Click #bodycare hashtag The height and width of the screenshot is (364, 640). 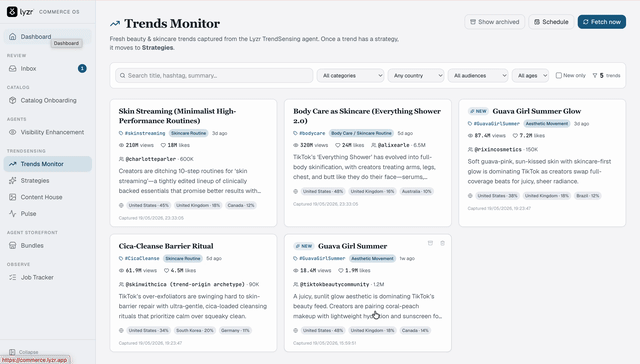click(x=312, y=133)
